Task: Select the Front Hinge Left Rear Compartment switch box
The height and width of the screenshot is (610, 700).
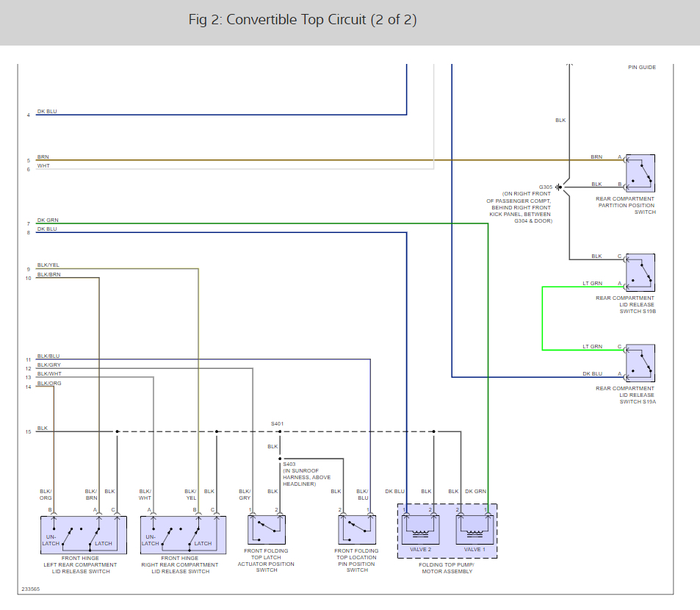Action: click(x=83, y=534)
